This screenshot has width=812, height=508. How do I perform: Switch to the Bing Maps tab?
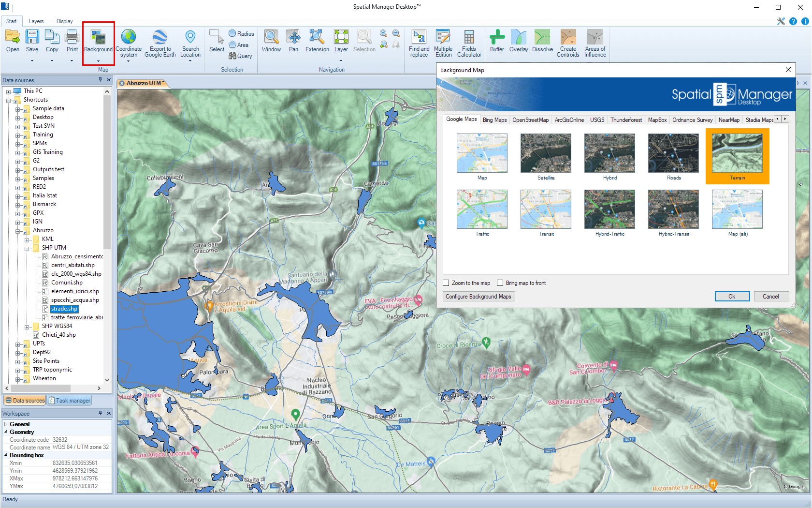click(494, 120)
